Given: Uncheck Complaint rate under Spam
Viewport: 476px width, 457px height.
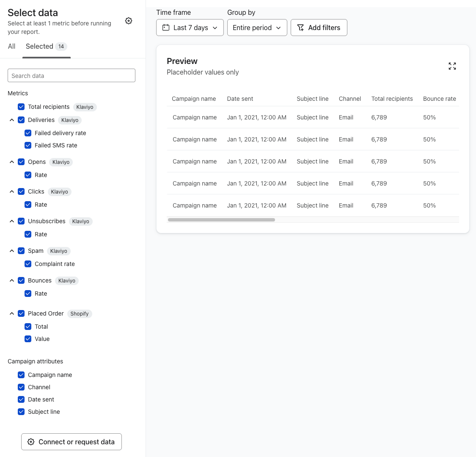Looking at the screenshot, I should (28, 264).
